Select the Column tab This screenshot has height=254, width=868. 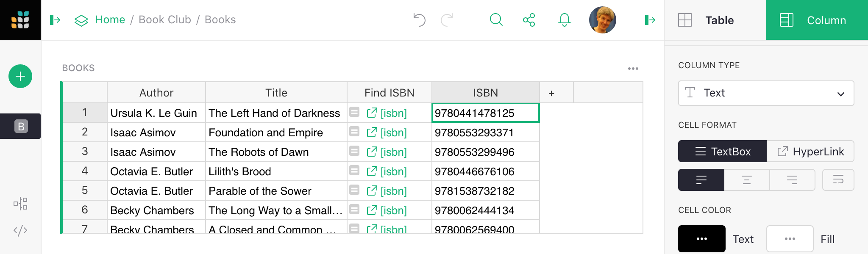click(817, 20)
